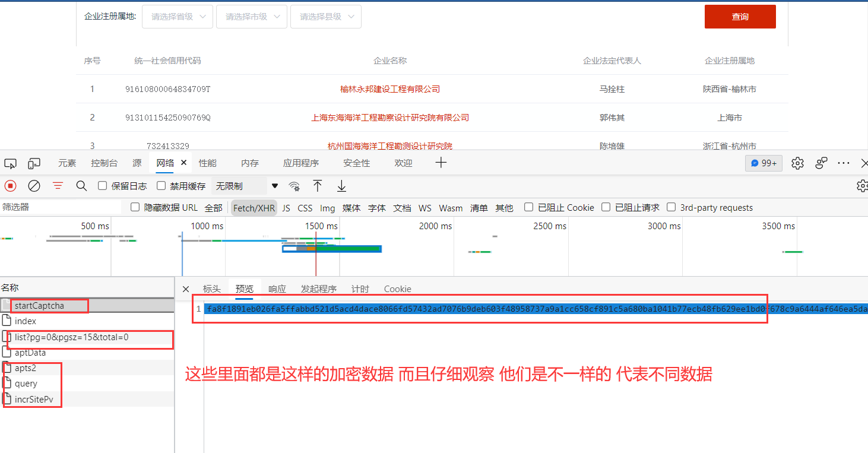Open 上海东海海洋工程勘察设计研究院有限公司 link
Screen dimensions: 868x453
(390, 118)
